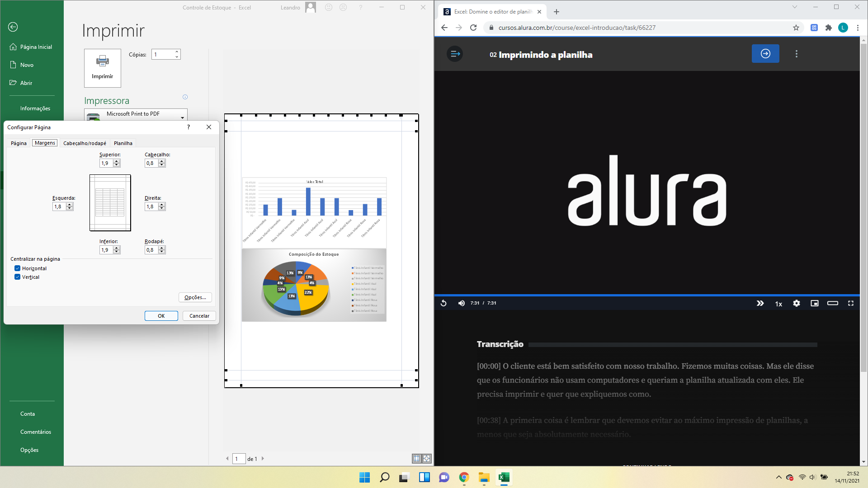Open video settings gear

797,303
